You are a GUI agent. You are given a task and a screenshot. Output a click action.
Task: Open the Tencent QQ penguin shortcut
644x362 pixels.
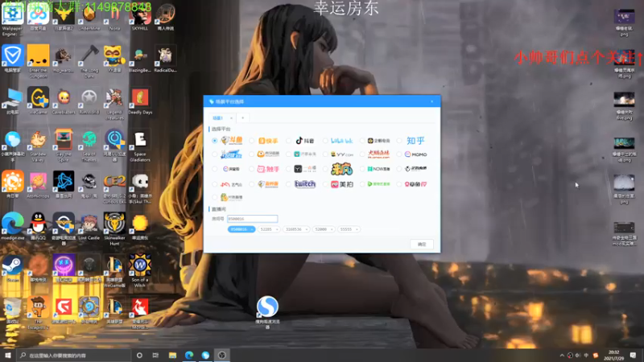coord(38,226)
